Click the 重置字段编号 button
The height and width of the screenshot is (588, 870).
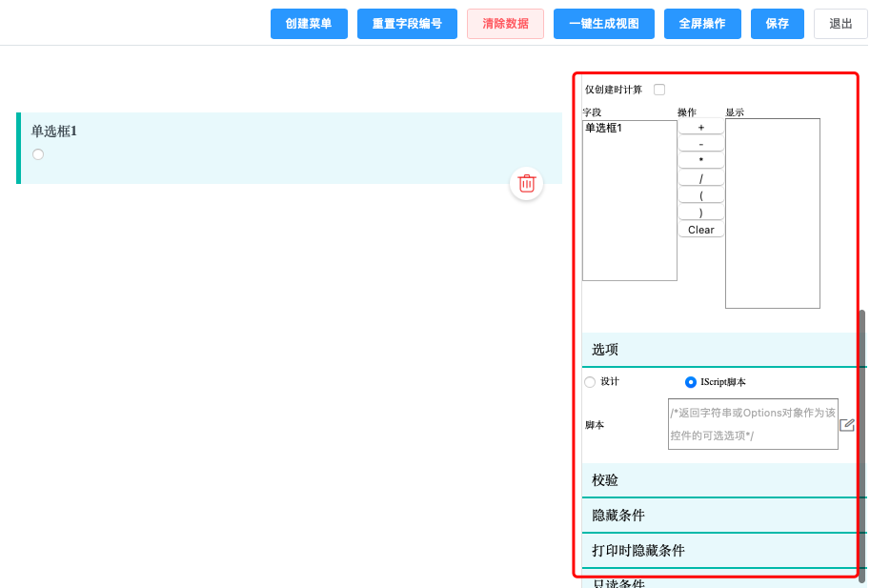(x=407, y=24)
